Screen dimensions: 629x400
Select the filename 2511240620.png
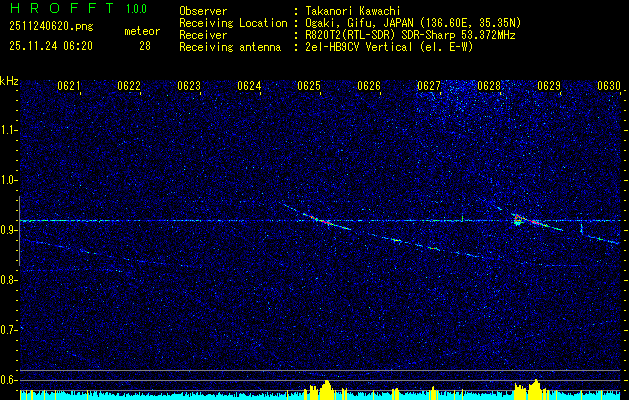tap(51, 27)
